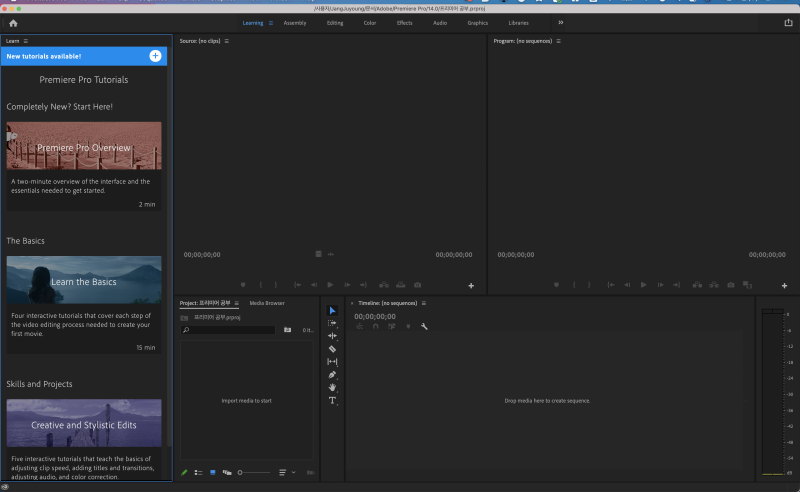
Task: Open Learn the Basics tutorial
Action: (x=84, y=280)
